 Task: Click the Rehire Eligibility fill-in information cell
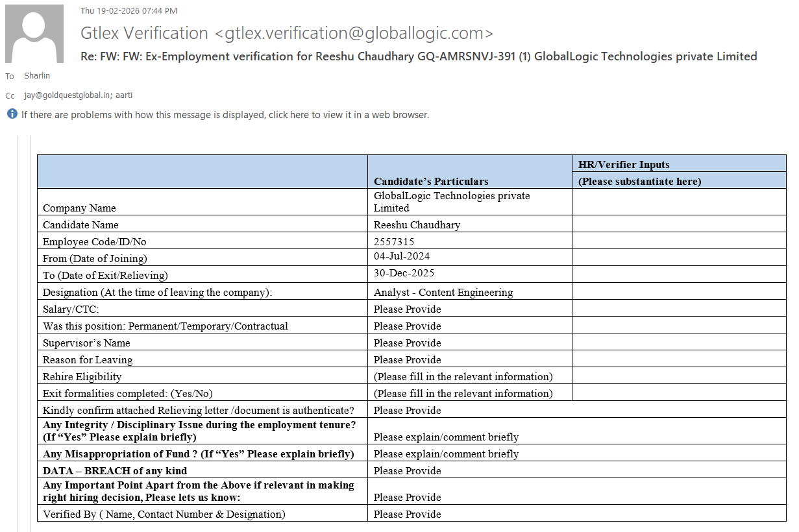click(x=463, y=376)
